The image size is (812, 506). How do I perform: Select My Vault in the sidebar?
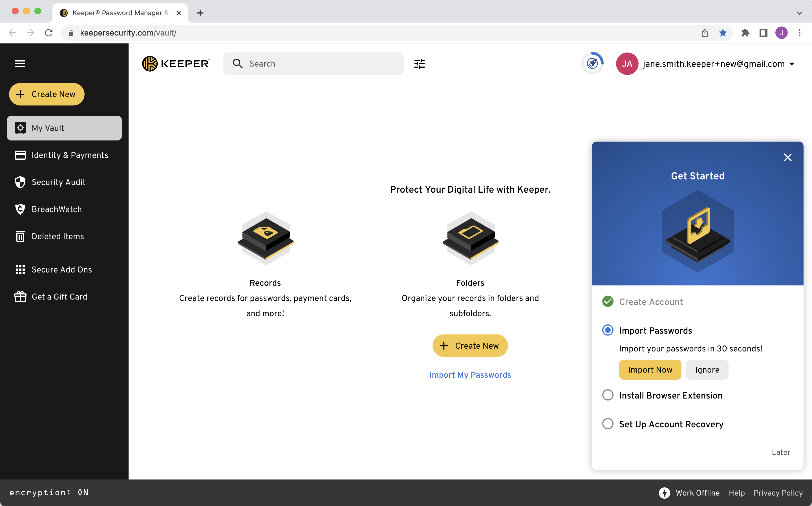pos(64,128)
